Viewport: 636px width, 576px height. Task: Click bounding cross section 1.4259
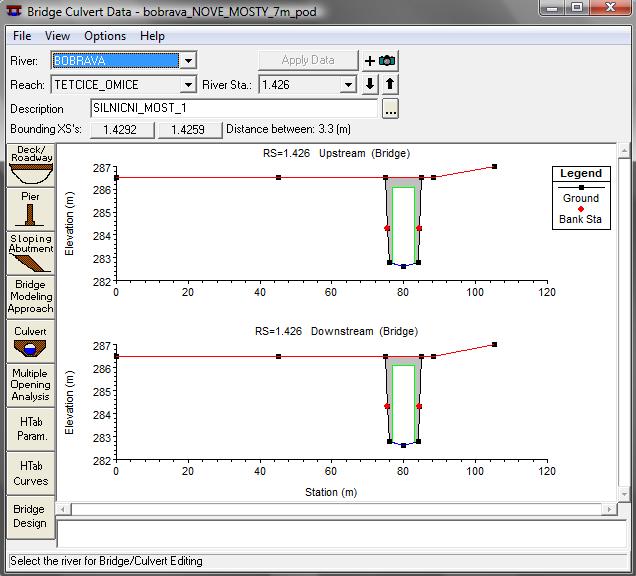190,130
